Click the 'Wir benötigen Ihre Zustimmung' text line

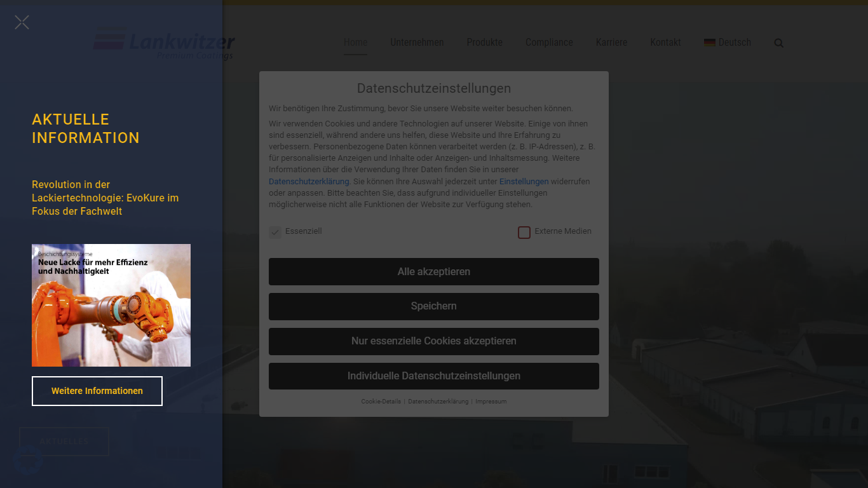point(421,109)
